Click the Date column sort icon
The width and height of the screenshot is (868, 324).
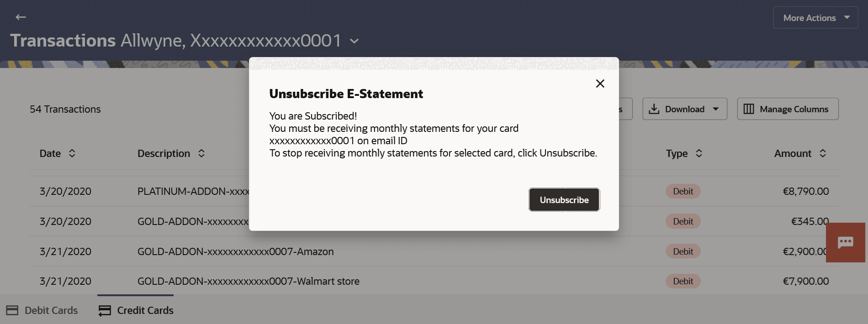(x=72, y=153)
